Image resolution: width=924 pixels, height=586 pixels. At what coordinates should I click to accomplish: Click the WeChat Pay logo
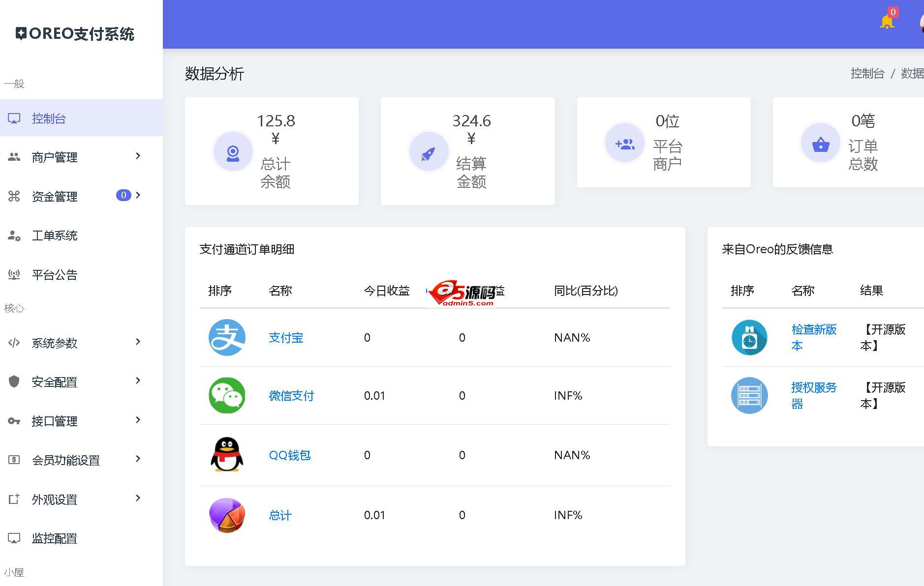227,395
